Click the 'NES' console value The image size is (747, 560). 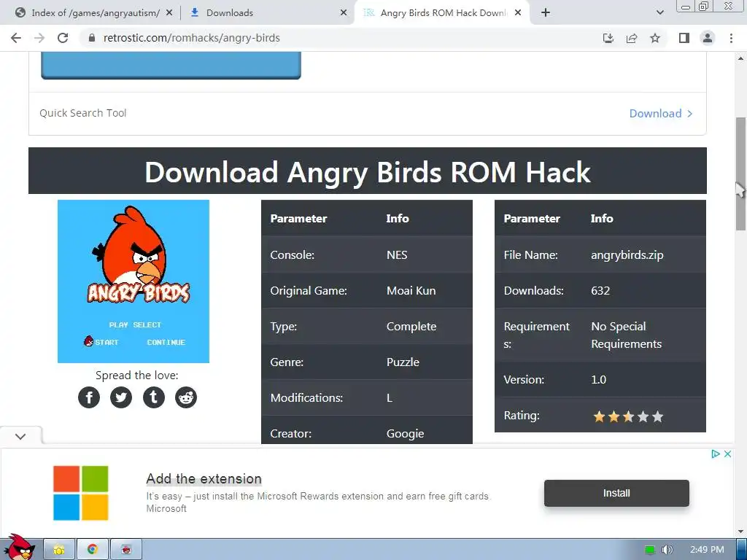397,254
